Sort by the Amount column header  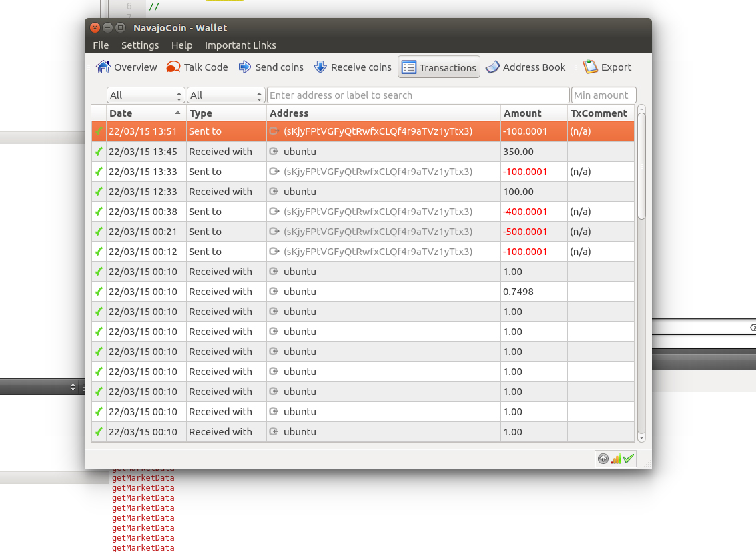tap(534, 113)
